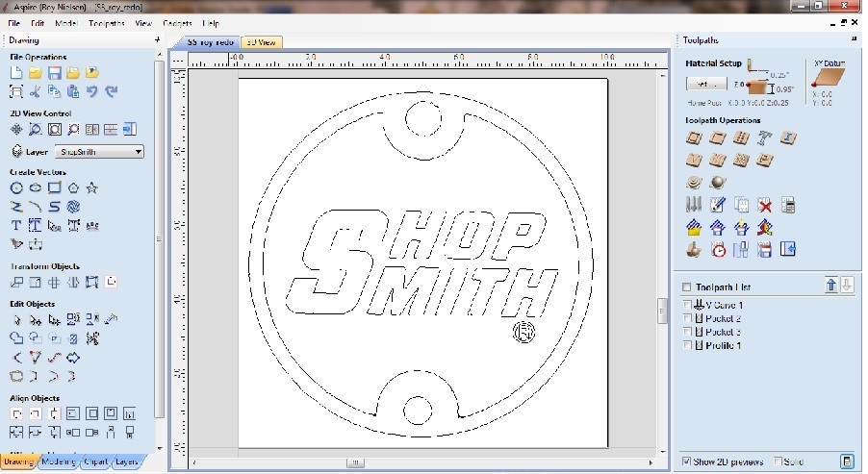Click the redo arrow icon
The width and height of the screenshot is (868, 474).
point(112,91)
